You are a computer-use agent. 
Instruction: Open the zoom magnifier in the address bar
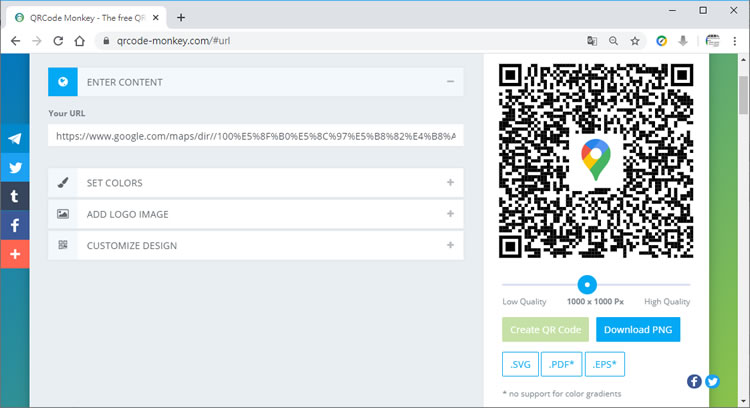click(613, 41)
